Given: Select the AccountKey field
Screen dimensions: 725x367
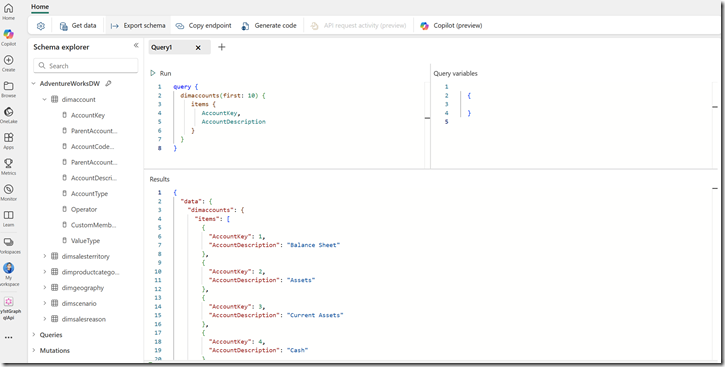Looking at the screenshot, I should [x=88, y=115].
